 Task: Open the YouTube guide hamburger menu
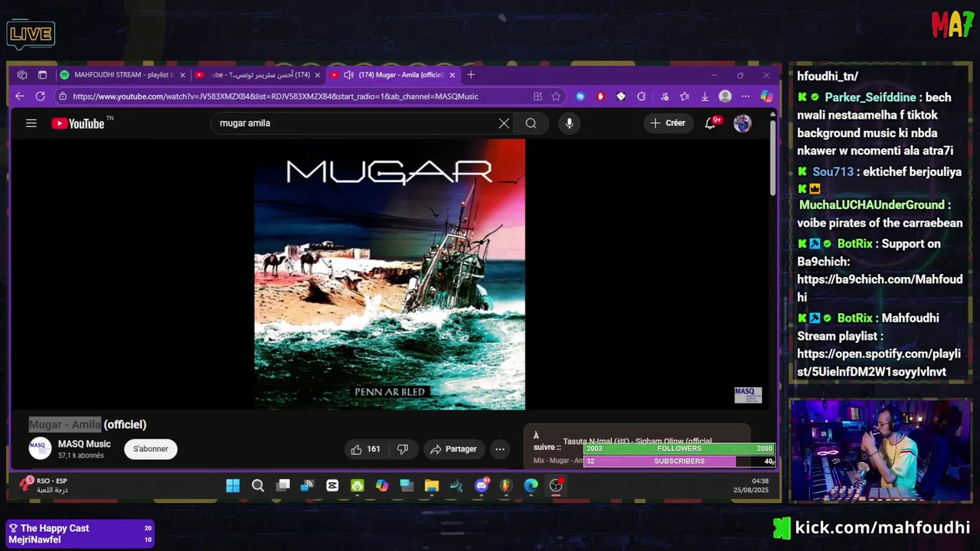tap(31, 123)
